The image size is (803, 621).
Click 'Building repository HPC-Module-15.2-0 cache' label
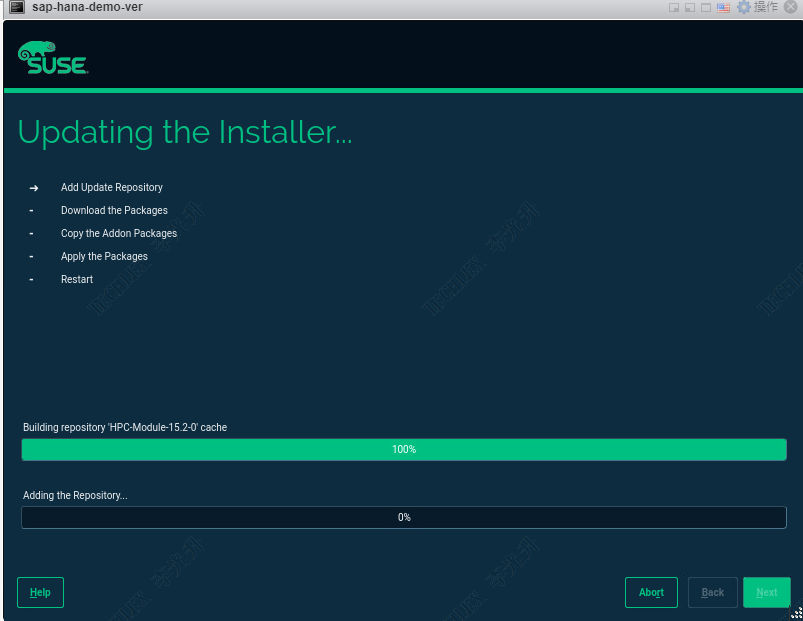coord(125,427)
